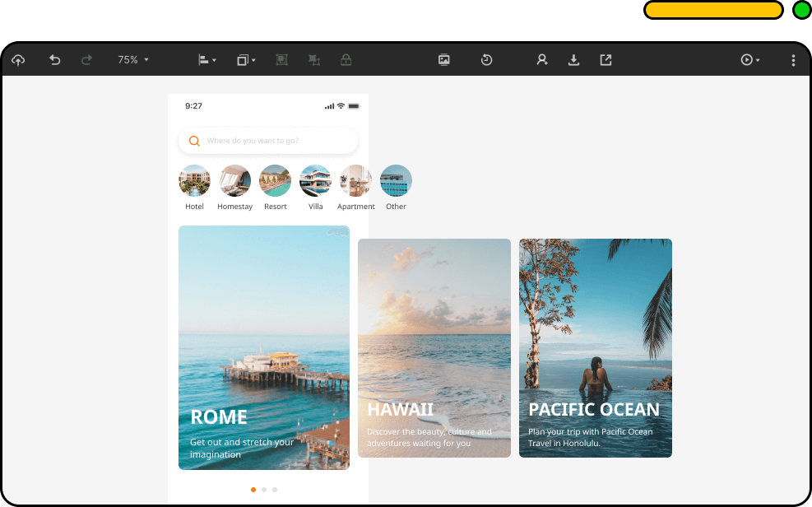Undo the last action

54,60
